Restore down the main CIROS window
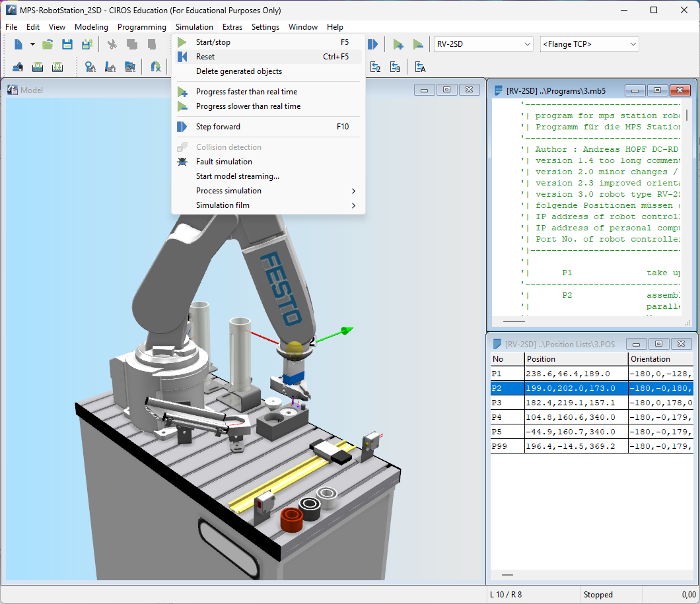700x604 pixels. [x=654, y=11]
